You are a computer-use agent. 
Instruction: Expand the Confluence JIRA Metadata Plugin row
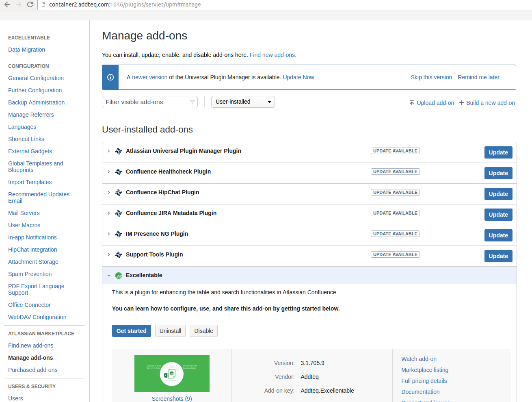pos(109,213)
